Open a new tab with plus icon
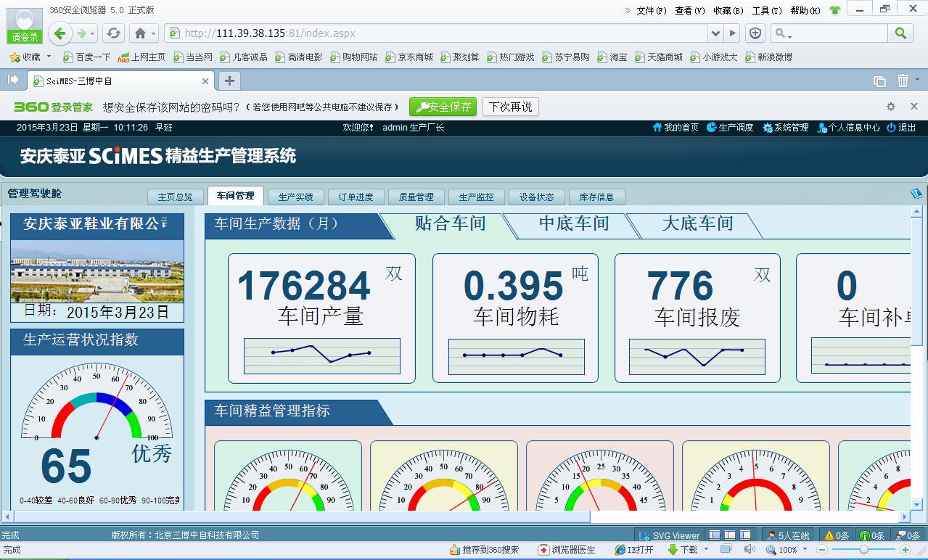The width and height of the screenshot is (928, 560). [x=229, y=81]
